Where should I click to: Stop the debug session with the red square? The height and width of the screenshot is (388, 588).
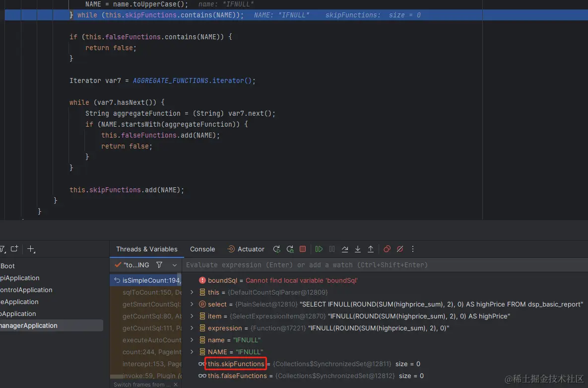(x=303, y=249)
